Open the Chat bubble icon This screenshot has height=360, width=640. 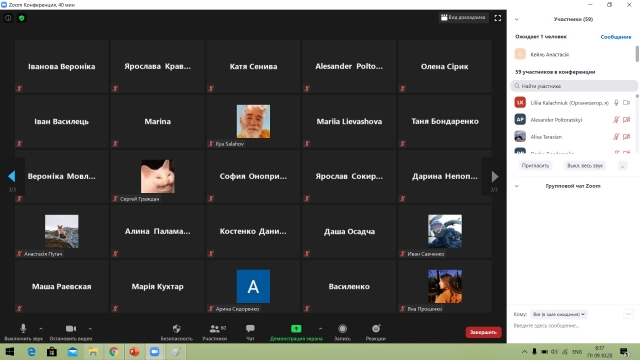[250, 329]
